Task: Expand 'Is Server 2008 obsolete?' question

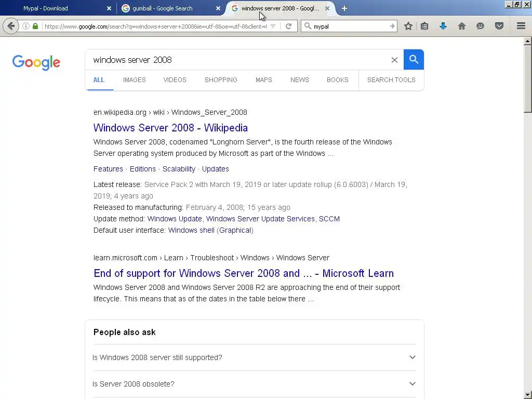Action: pos(254,384)
